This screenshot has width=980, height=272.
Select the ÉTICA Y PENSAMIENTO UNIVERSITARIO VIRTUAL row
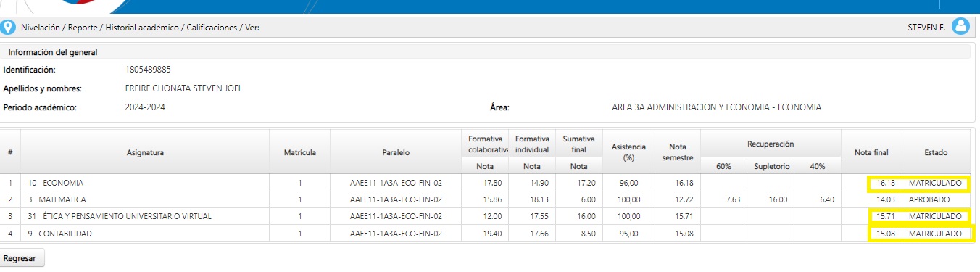(485, 216)
